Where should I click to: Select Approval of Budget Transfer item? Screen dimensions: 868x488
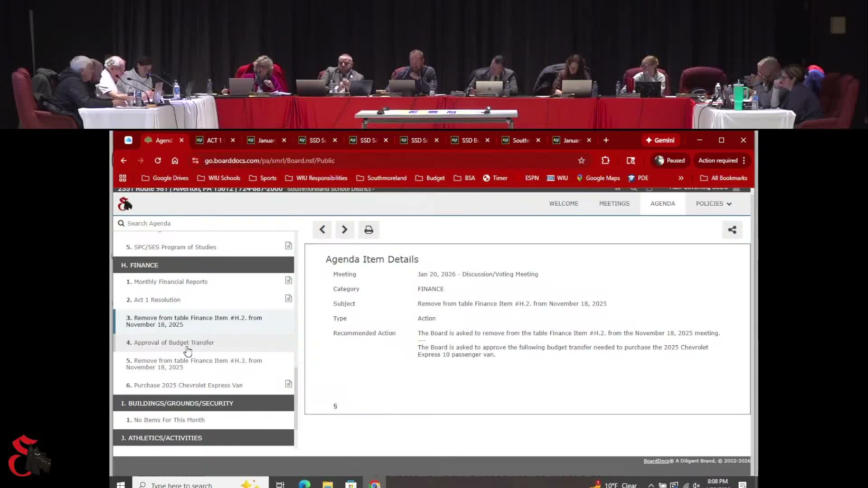point(174,343)
